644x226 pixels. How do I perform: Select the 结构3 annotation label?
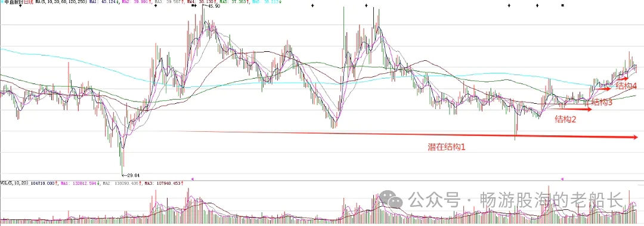(x=602, y=103)
